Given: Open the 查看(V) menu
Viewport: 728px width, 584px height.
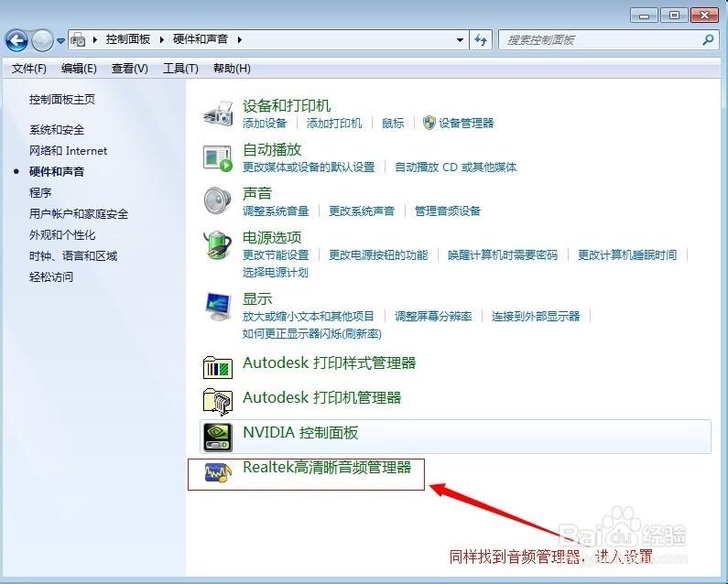Looking at the screenshot, I should [129, 69].
